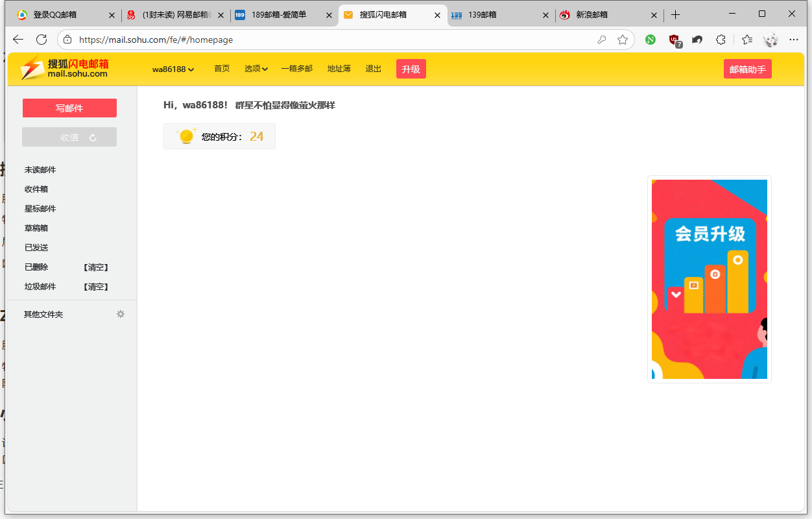
Task: Click 清空 next to 垃圾邮件
Action: pos(96,287)
